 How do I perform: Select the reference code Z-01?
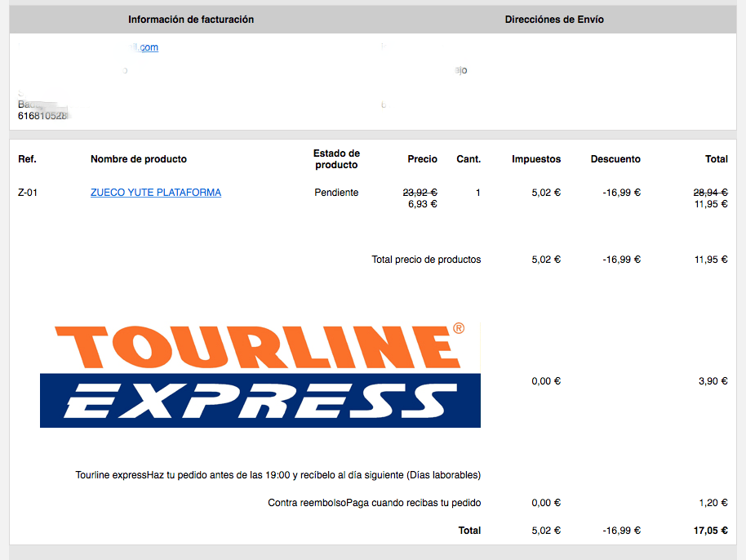(28, 192)
